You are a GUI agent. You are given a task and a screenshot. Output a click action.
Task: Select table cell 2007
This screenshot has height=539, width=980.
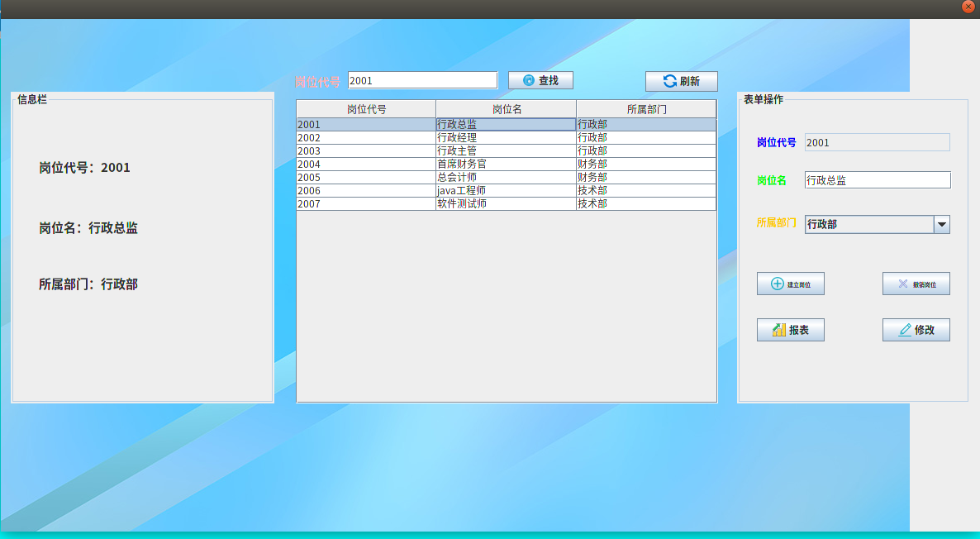366,203
